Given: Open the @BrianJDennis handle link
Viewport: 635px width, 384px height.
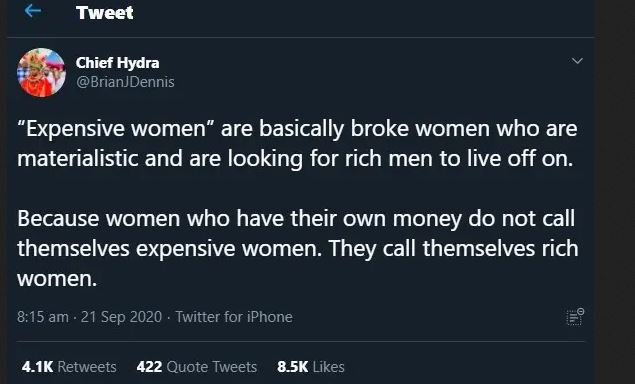Looking at the screenshot, I should pos(125,82).
